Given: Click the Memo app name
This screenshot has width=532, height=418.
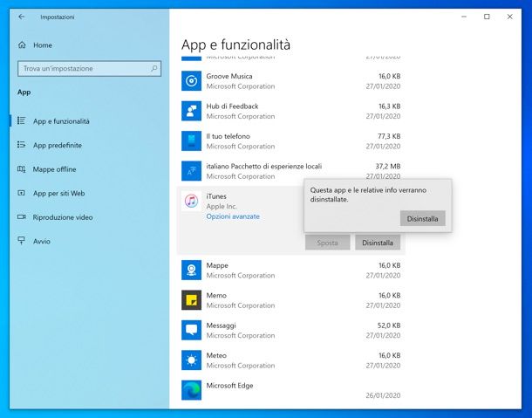Looking at the screenshot, I should pos(216,296).
